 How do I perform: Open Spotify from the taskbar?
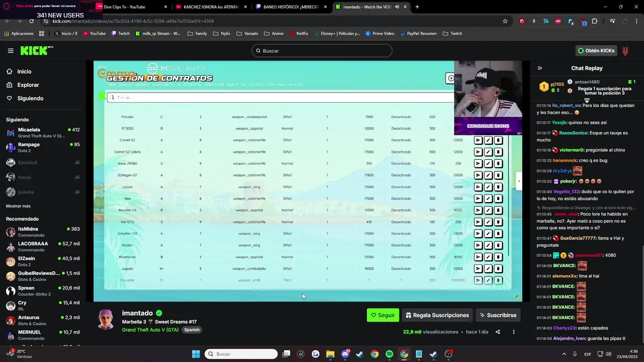coord(389,354)
